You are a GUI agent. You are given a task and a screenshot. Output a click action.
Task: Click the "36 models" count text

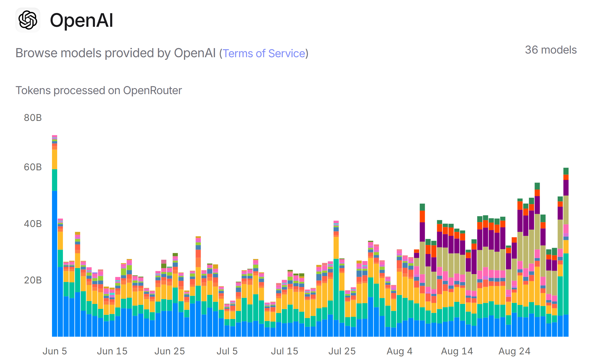click(x=551, y=50)
